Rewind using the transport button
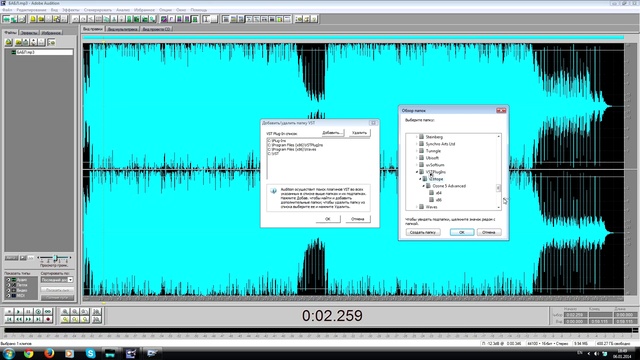This screenshot has width=640, height=360. pyautogui.click(x=19, y=319)
